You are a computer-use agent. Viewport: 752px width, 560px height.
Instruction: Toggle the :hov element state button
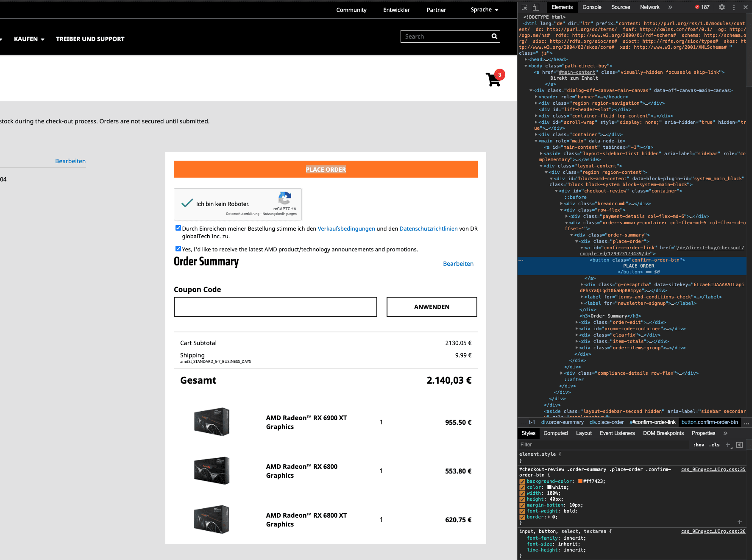click(699, 445)
